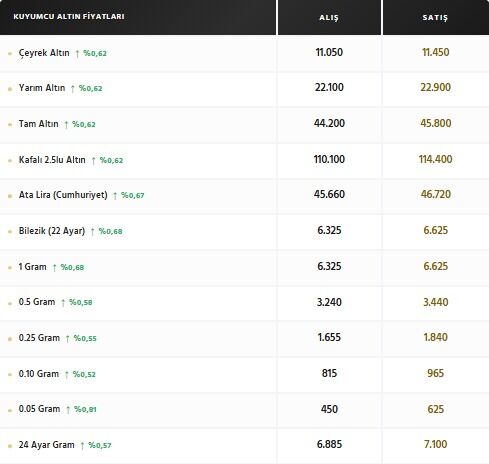Open the Çeyrek Altın link
Viewport: 489px width, 464px height.
(44, 53)
